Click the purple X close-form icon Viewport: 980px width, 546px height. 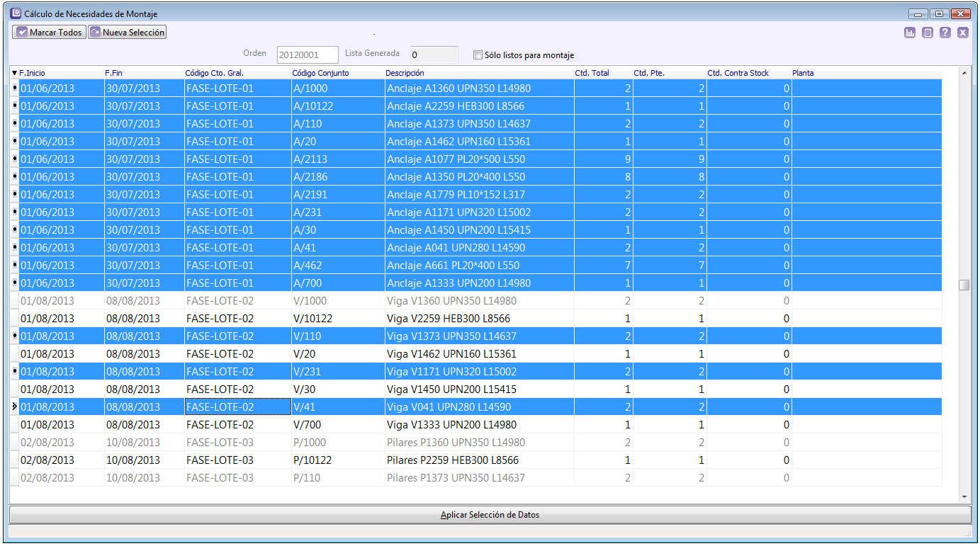(x=963, y=33)
